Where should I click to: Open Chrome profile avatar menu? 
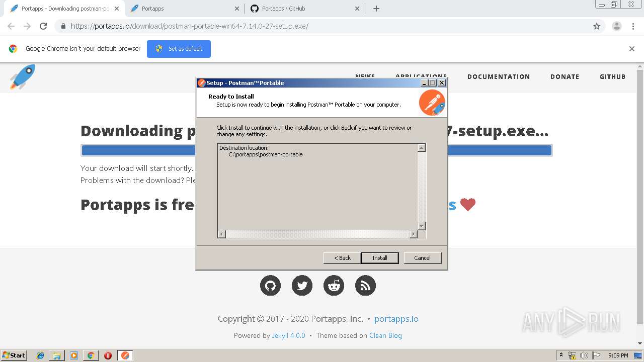(x=617, y=26)
